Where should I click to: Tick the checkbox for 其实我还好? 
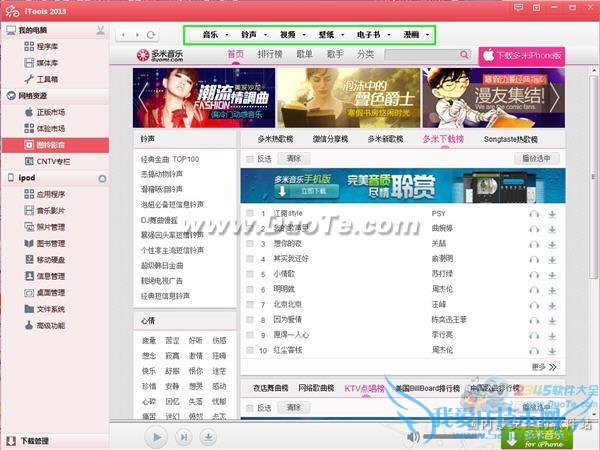[250, 259]
